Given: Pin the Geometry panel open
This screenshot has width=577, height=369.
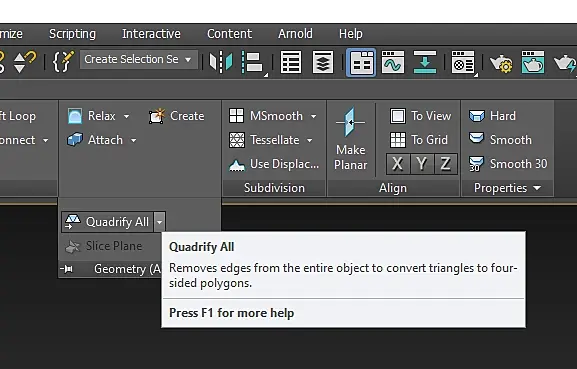Looking at the screenshot, I should 66,269.
